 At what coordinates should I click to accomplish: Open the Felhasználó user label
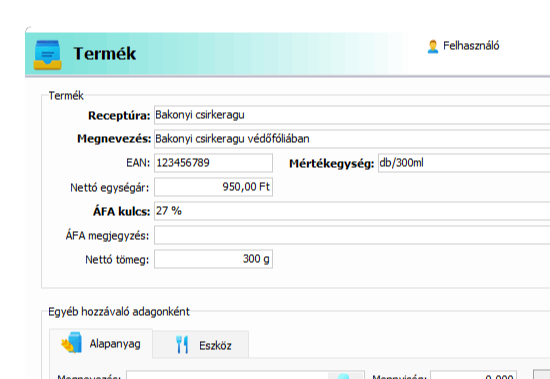coord(471,46)
